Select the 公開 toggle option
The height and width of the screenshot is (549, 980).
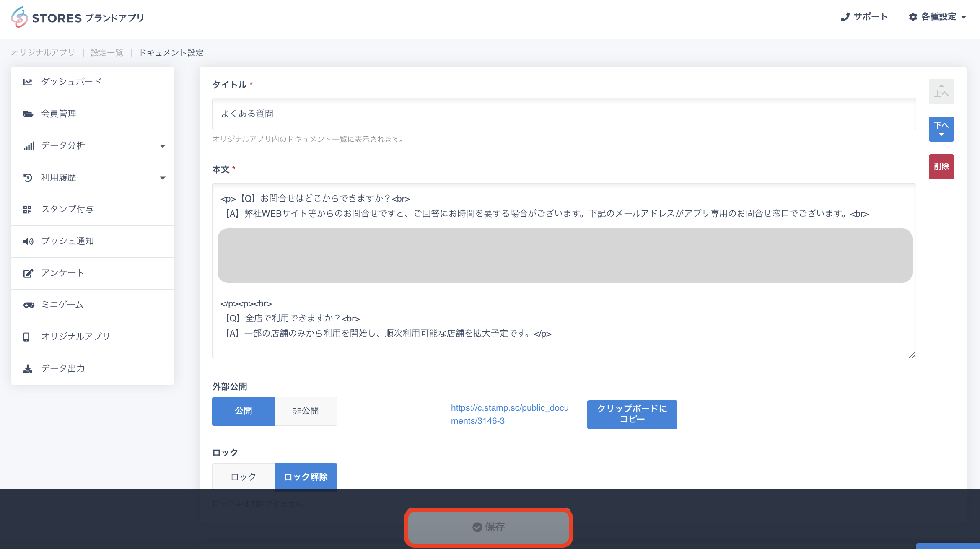click(243, 411)
